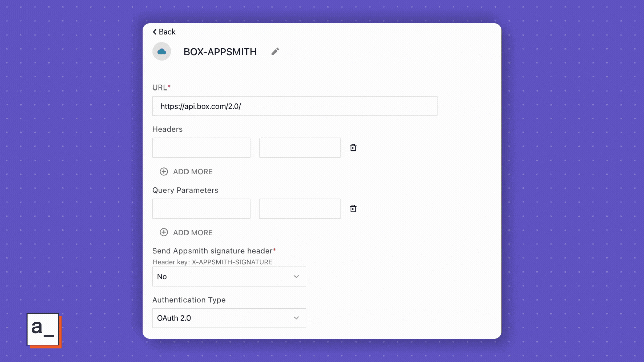The height and width of the screenshot is (362, 644).
Task: Click the plus icon under Headers
Action: [x=164, y=172]
